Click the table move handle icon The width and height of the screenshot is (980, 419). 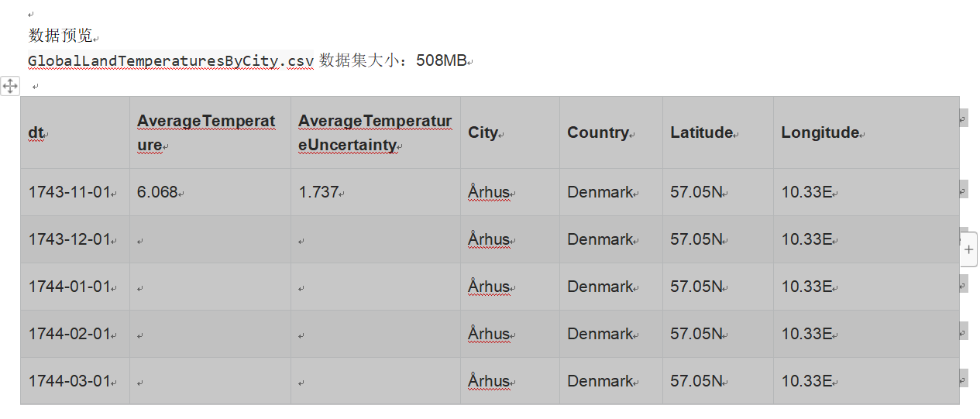[x=10, y=85]
